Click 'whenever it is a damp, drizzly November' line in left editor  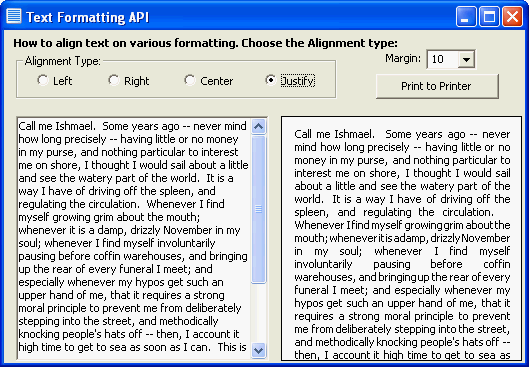click(x=129, y=230)
